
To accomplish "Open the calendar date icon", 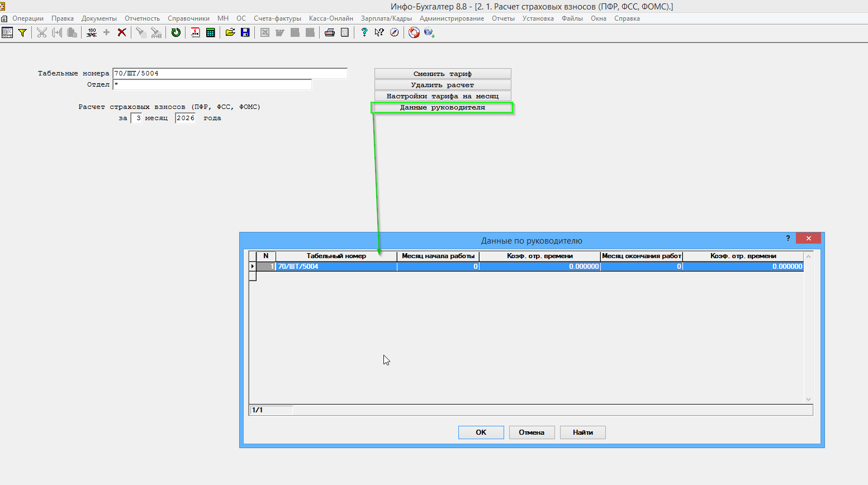I will [x=195, y=32].
